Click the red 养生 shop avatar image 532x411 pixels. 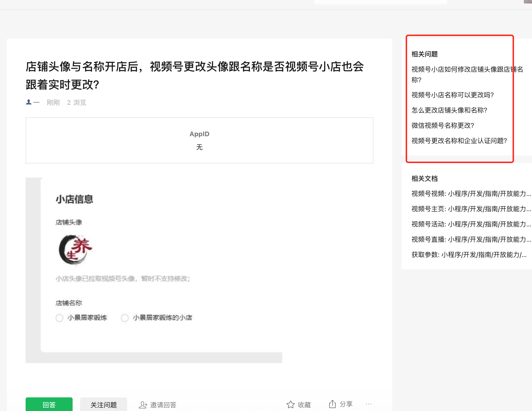click(x=75, y=250)
